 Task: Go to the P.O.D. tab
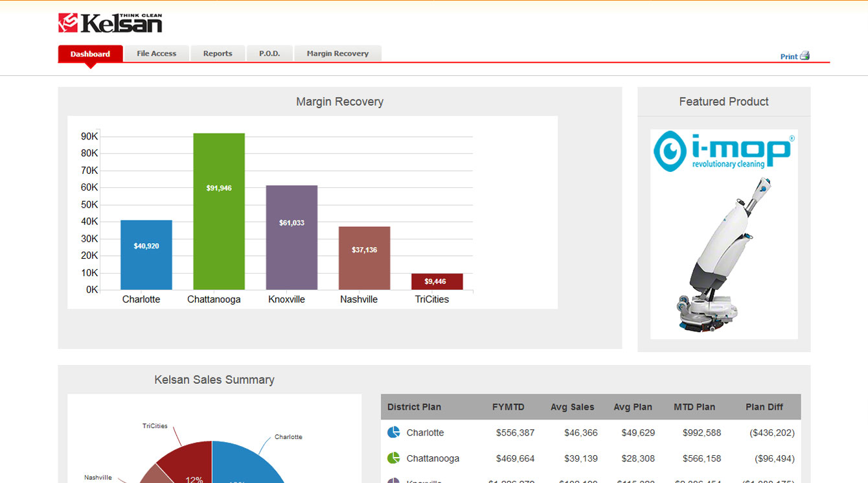(269, 54)
